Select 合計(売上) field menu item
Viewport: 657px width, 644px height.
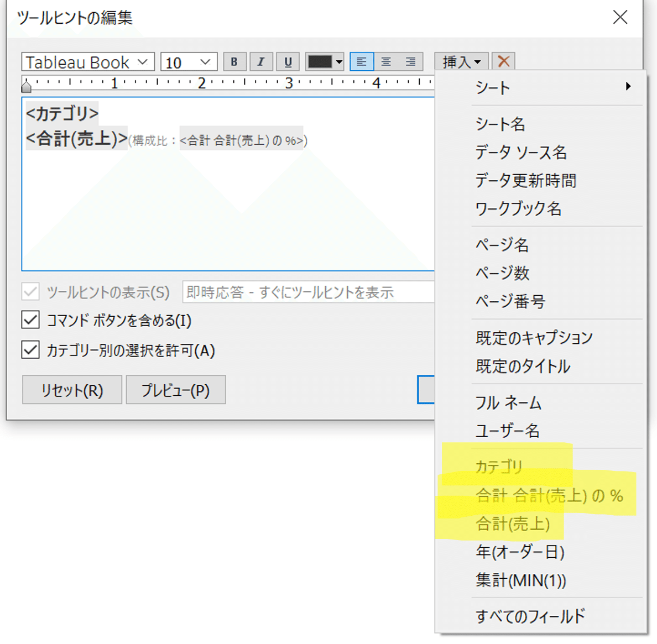pos(540,523)
